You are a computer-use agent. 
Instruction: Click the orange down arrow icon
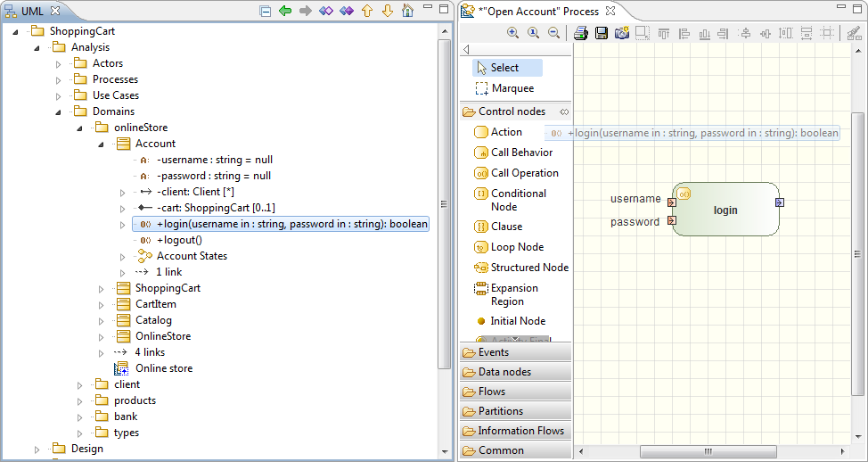point(388,11)
